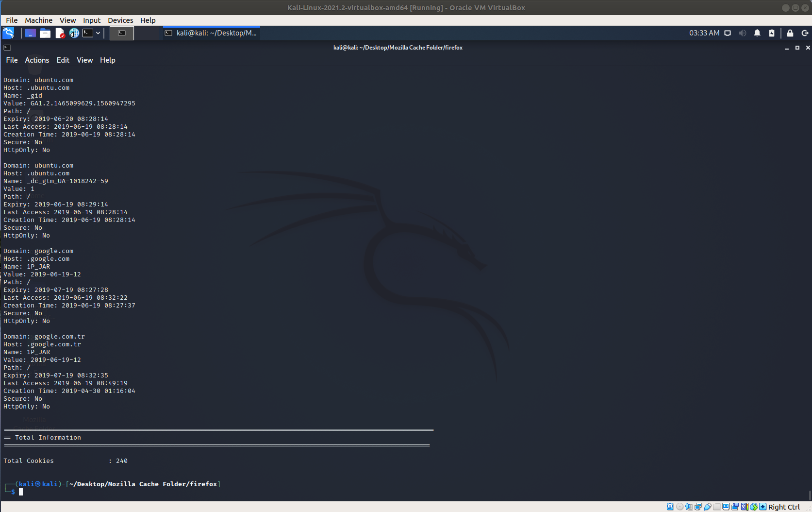The height and width of the screenshot is (512, 812).
Task: Click 'Expiry: 2019-06-19 08:29:14' line
Action: pyautogui.click(x=56, y=205)
